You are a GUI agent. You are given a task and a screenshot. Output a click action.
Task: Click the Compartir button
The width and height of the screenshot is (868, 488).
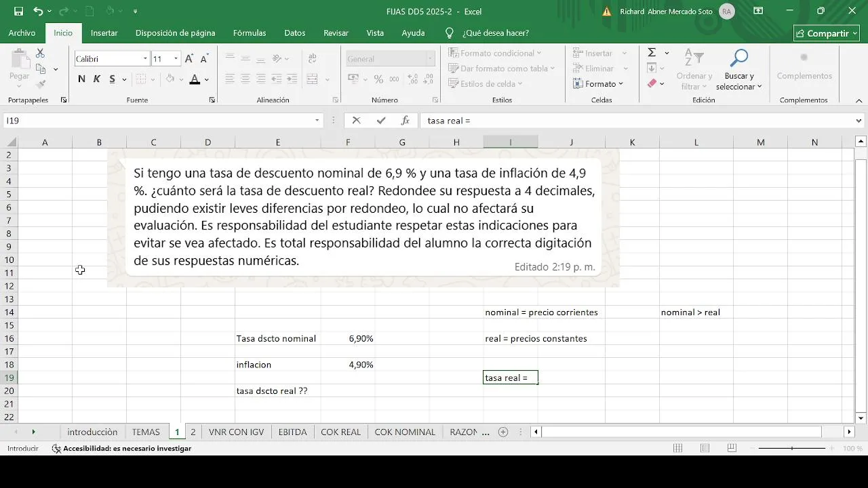pos(827,33)
